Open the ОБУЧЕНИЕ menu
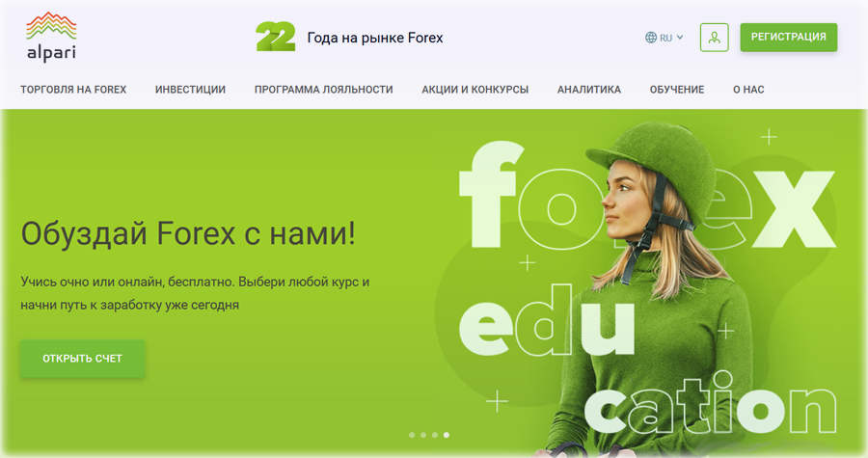Viewport: 868px width, 458px height. click(677, 90)
